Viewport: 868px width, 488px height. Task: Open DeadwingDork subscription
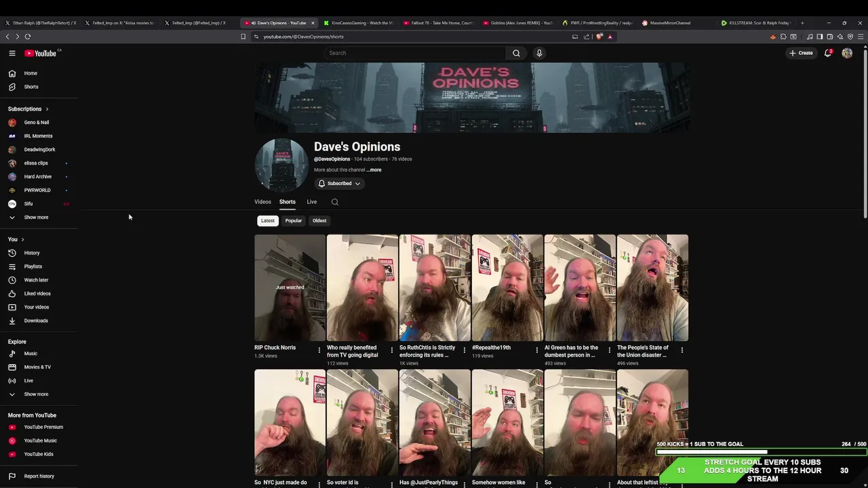(x=39, y=150)
